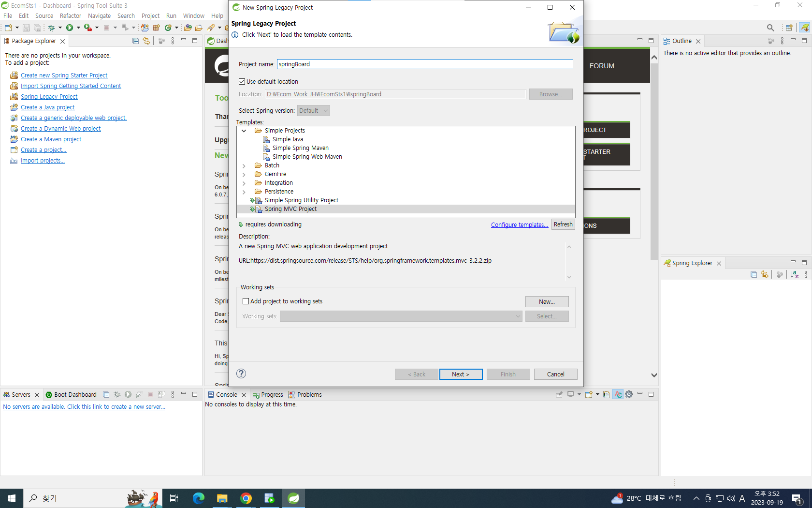Toggle Link with Editor in Package Explorer
Viewport: 812px width, 508px height.
click(x=146, y=41)
